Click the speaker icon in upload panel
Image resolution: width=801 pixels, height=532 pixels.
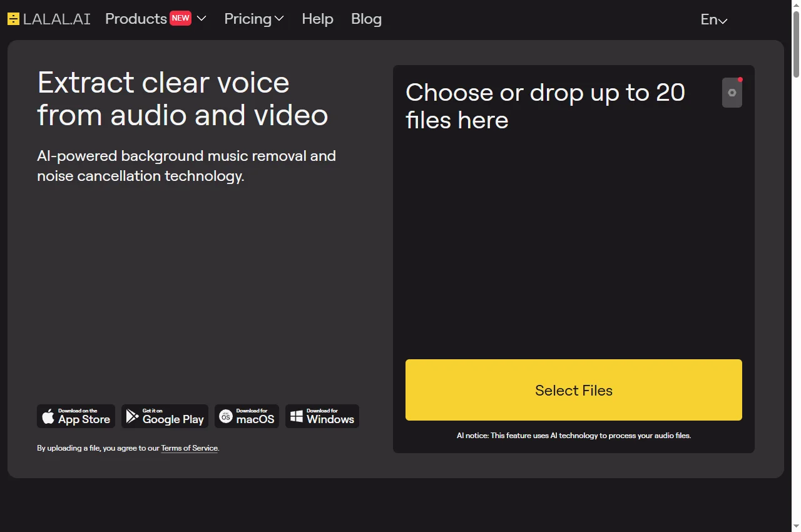(x=732, y=93)
